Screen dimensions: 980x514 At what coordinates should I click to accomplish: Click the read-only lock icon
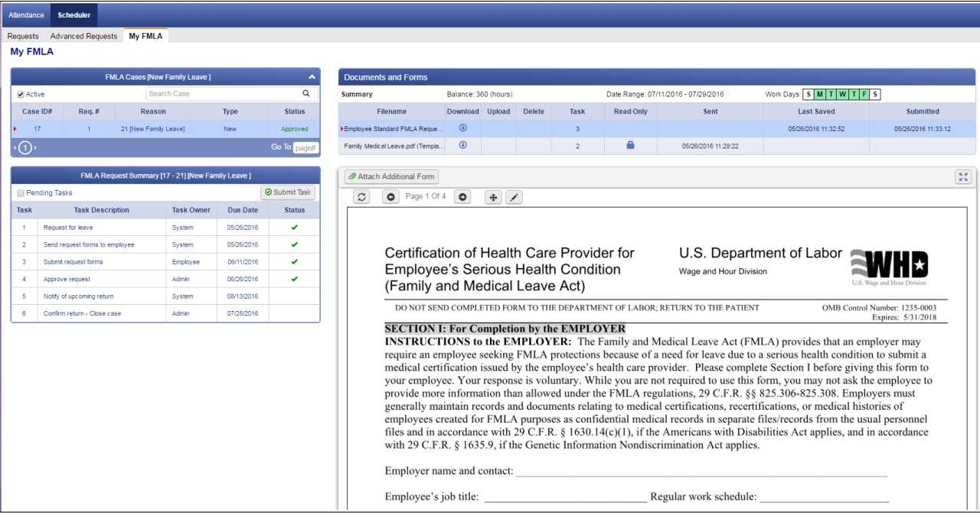[x=630, y=145]
